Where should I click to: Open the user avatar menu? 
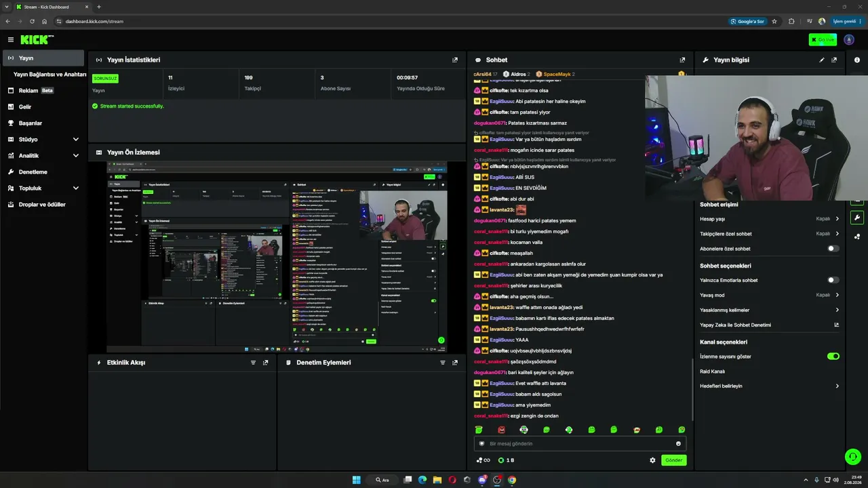click(849, 40)
